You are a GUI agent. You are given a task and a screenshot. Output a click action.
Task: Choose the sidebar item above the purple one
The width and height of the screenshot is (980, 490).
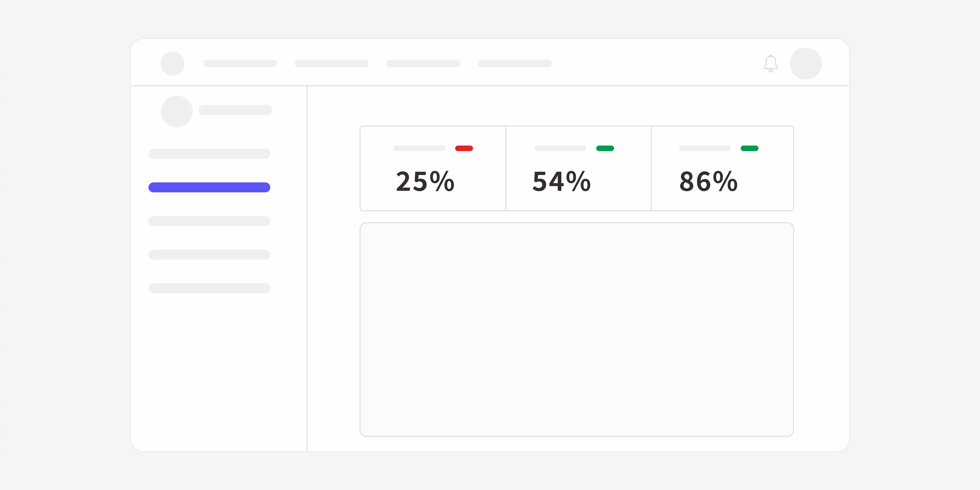[x=209, y=154]
